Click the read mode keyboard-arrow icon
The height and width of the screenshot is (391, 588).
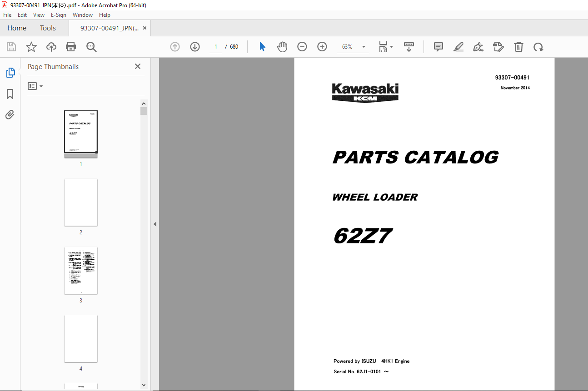(x=409, y=47)
